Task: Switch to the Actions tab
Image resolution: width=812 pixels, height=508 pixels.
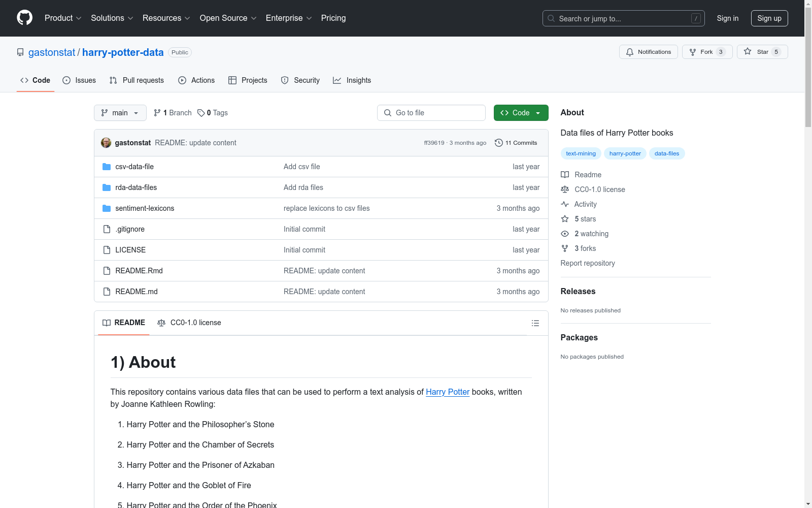Action: click(196, 80)
